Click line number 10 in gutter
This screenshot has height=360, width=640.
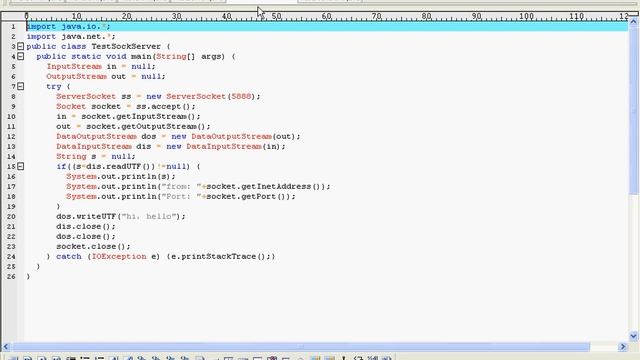[11, 116]
